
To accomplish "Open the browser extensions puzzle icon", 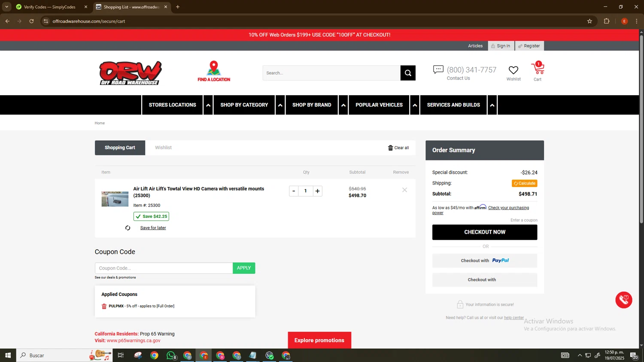I will pyautogui.click(x=607, y=21).
